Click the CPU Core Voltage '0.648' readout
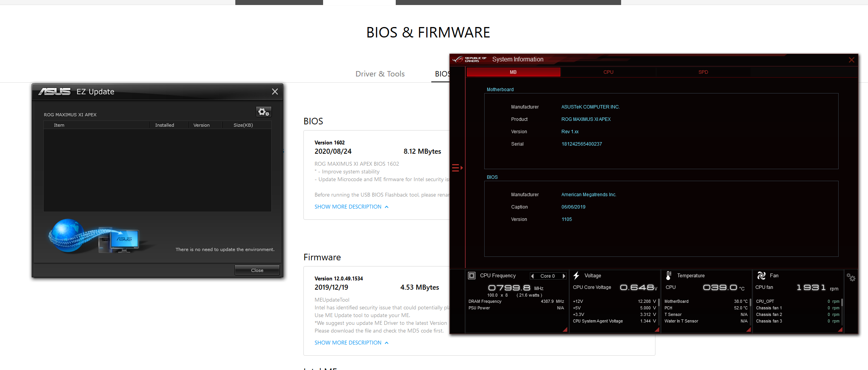This screenshot has width=868, height=370. click(637, 287)
